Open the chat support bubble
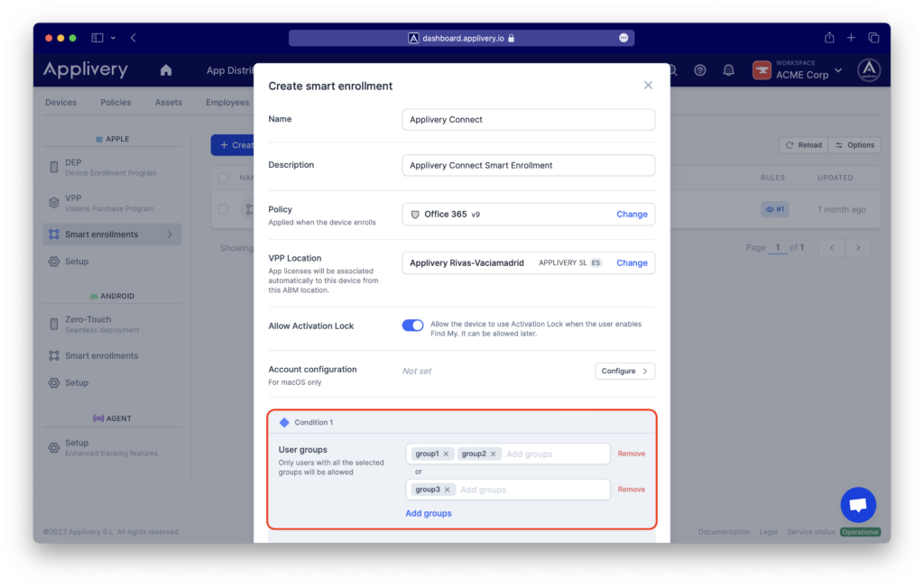Image resolution: width=924 pixels, height=587 pixels. click(858, 505)
